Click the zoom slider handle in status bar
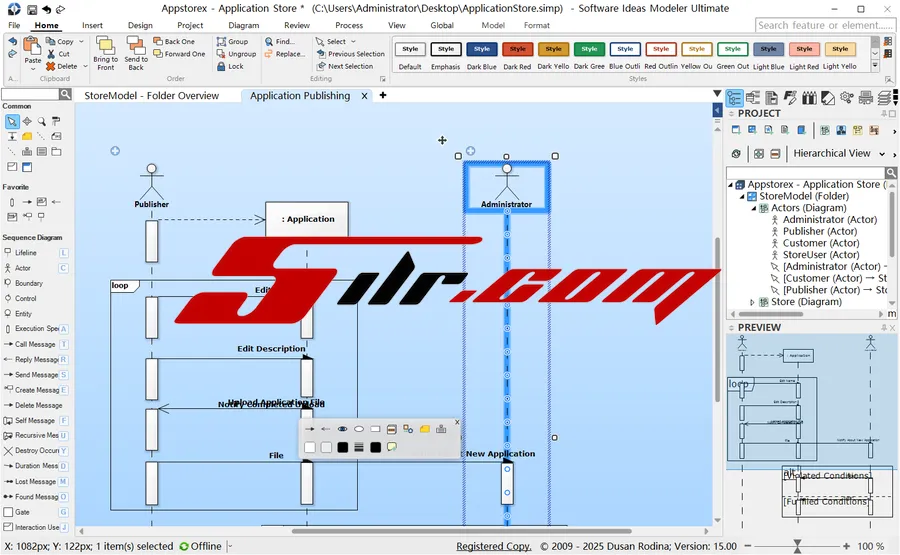900x555 pixels. 797,546
